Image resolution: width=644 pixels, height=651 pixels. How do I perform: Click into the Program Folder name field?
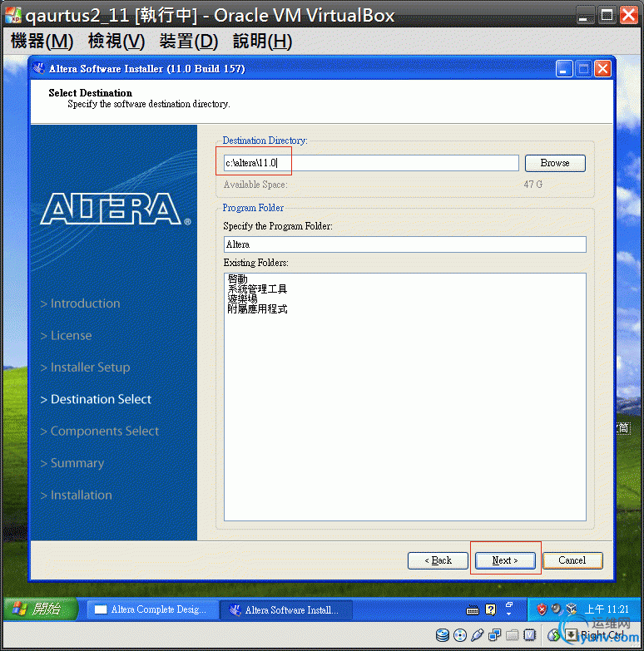click(x=404, y=244)
